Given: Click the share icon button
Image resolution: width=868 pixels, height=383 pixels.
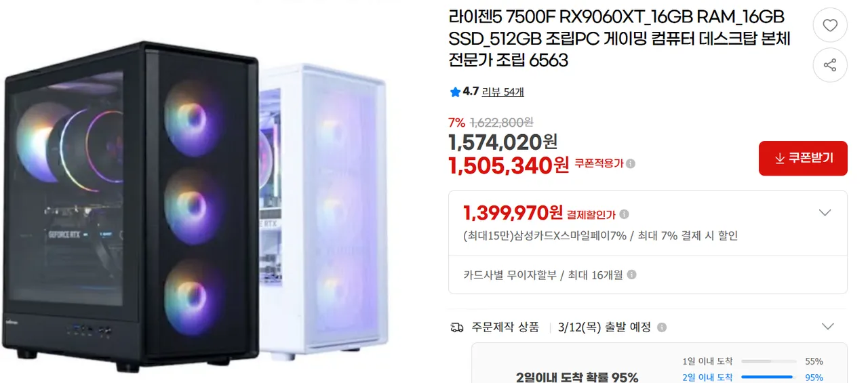Looking at the screenshot, I should click(830, 65).
